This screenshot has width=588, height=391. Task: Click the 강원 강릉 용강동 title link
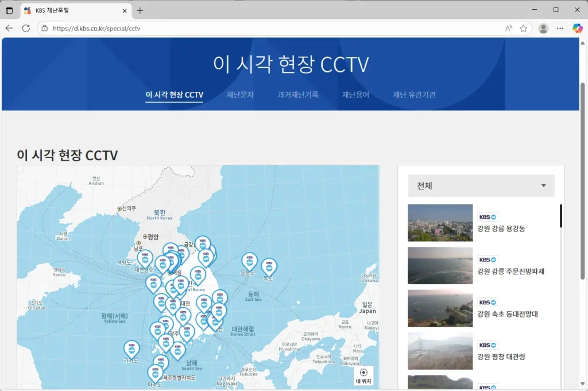501,229
